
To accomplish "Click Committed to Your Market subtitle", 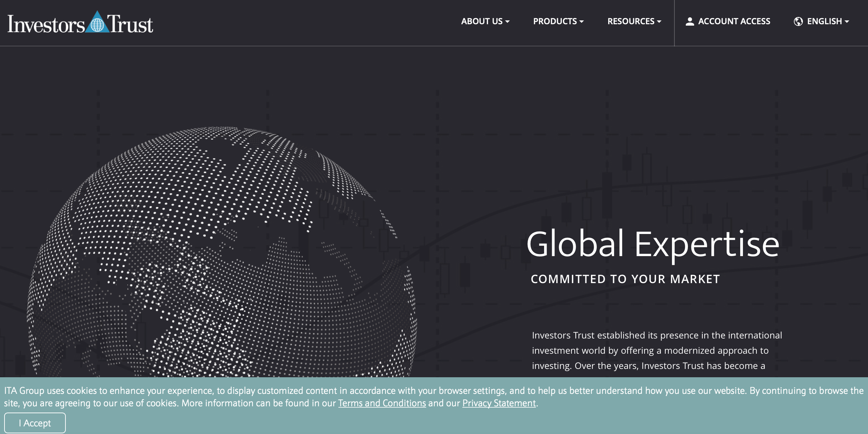I will point(625,279).
